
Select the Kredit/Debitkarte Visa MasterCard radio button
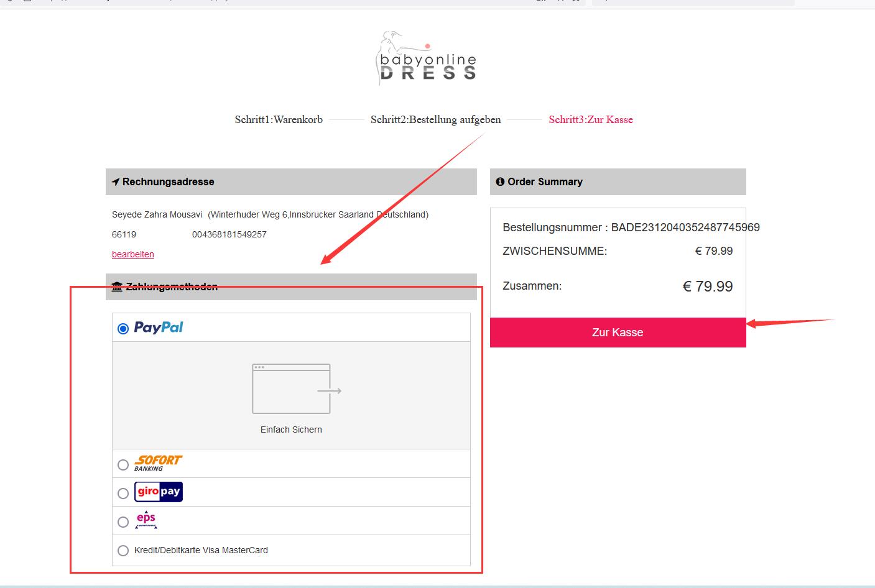click(x=123, y=551)
